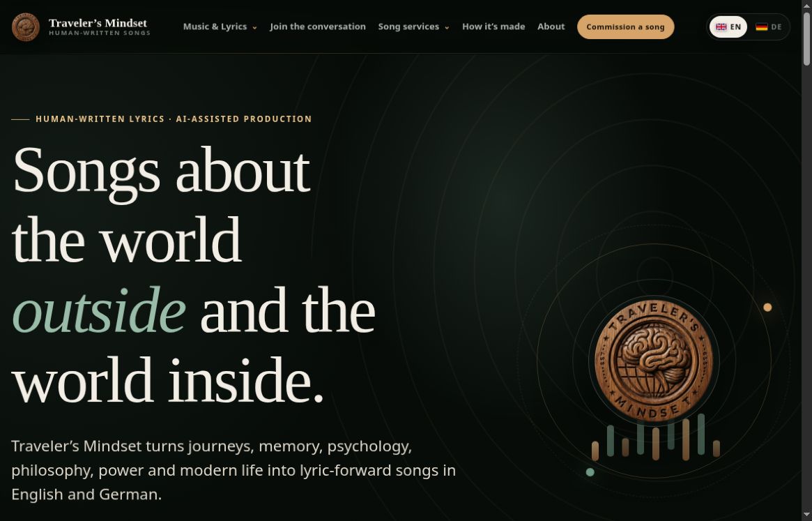Expand the Song services dropdown

pos(413,27)
